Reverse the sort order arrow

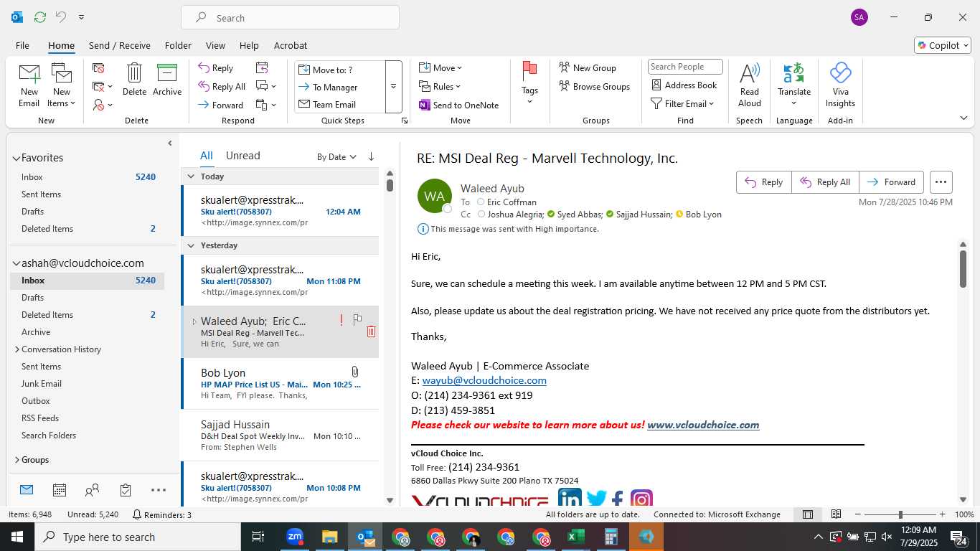click(371, 156)
